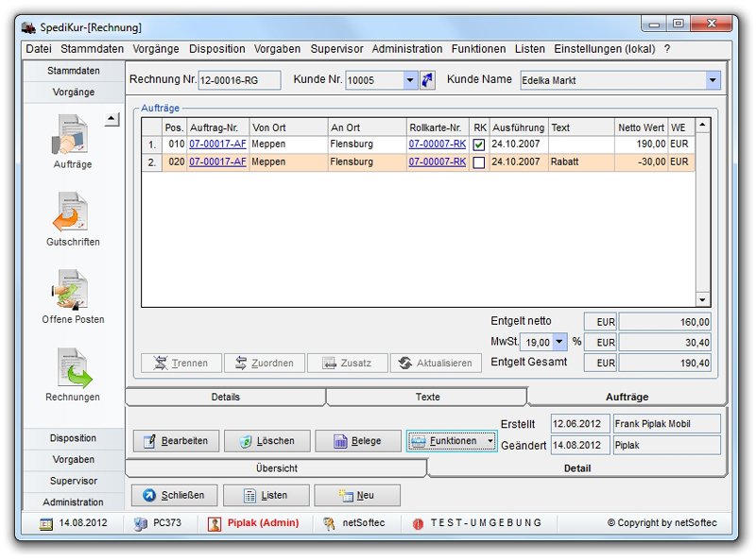Image resolution: width=756 pixels, height=560 pixels.
Task: Click the PC373 computer icon in the status bar
Action: [x=140, y=523]
